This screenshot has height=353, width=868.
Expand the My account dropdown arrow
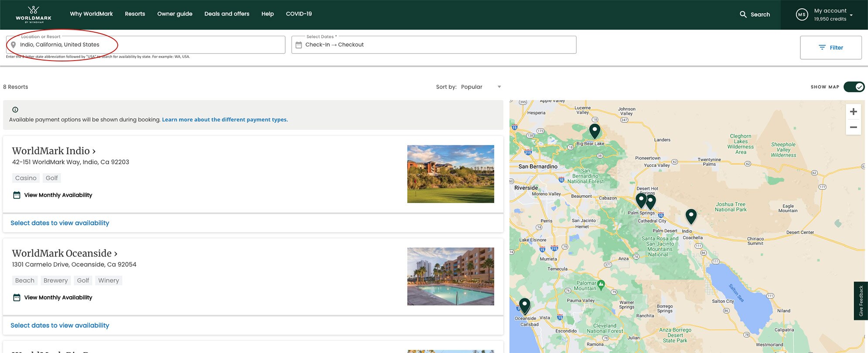pyautogui.click(x=851, y=15)
